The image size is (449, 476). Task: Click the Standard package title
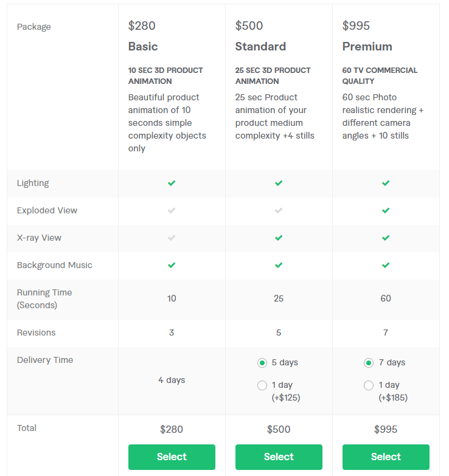[x=260, y=47]
